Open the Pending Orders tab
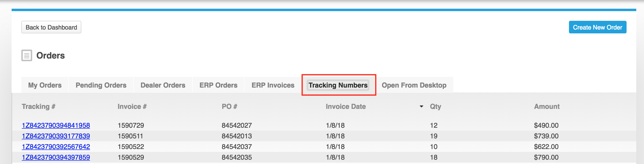Screen dimensions: 644x164 [101, 85]
